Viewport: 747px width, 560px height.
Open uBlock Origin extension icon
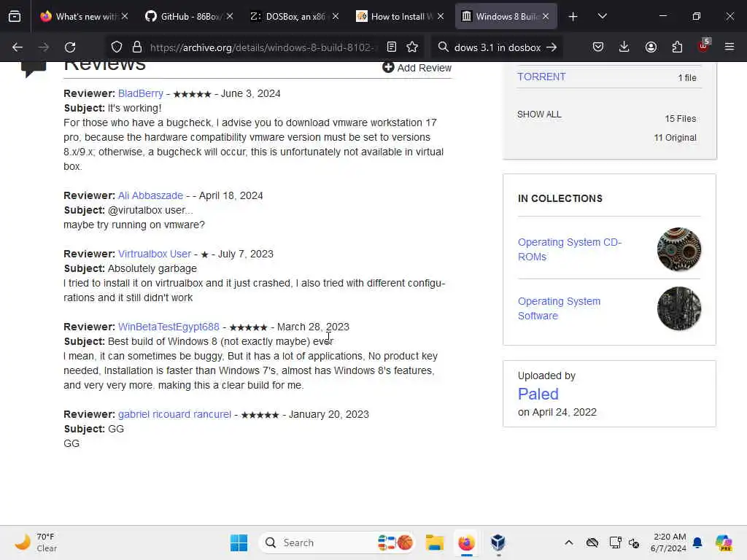click(704, 46)
